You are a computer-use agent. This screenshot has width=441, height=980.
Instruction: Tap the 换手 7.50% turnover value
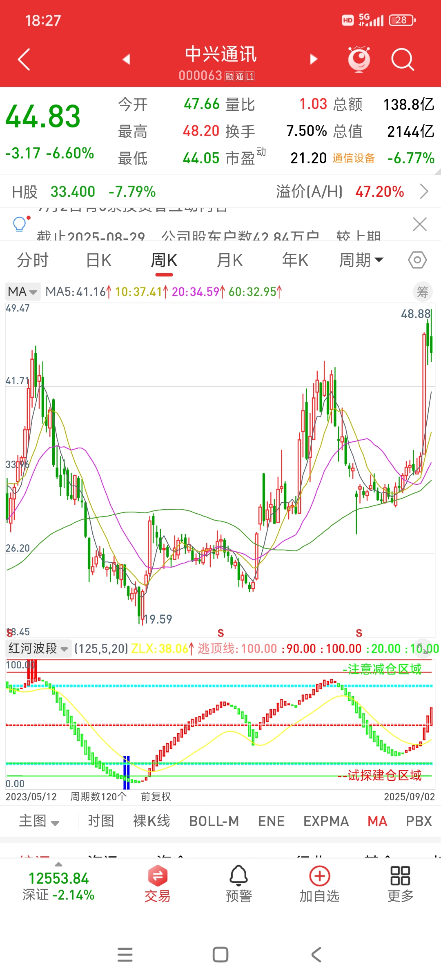coord(306,131)
